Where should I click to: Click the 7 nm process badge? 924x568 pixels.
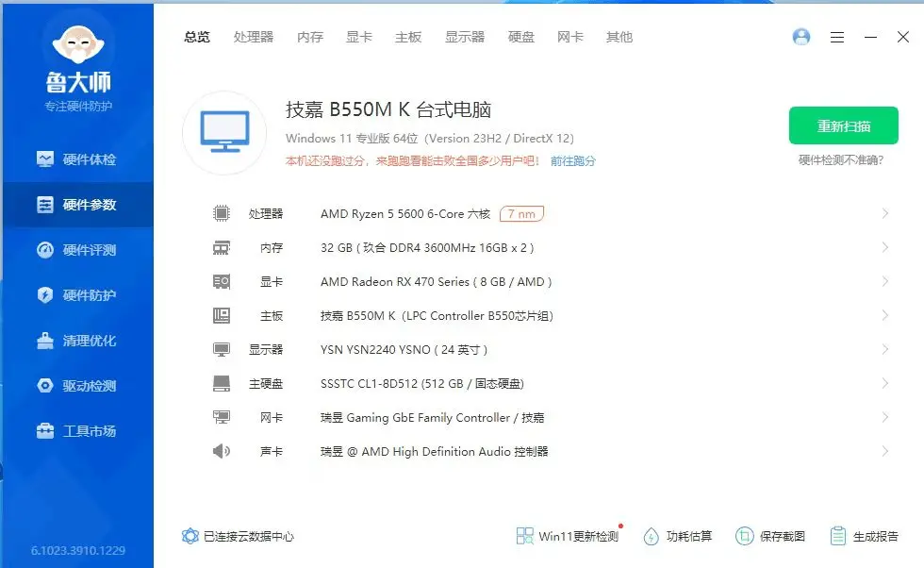point(521,213)
